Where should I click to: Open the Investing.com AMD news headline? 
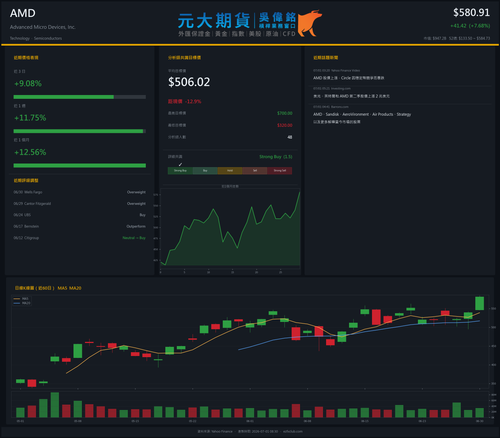coord(351,96)
